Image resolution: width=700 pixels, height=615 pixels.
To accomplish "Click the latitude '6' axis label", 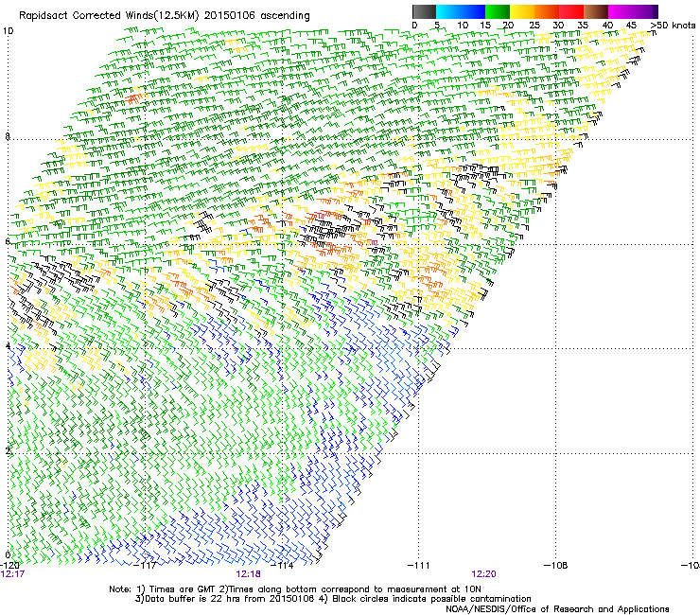I will (8, 241).
